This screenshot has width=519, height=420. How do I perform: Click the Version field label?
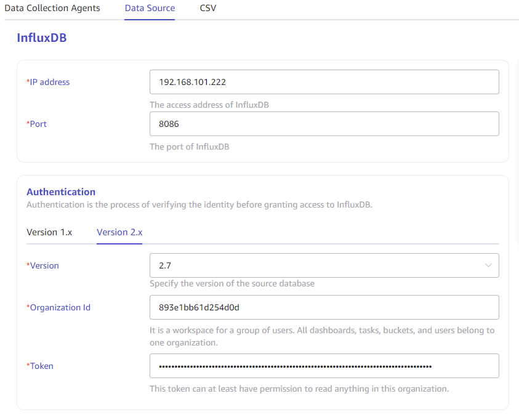pyautogui.click(x=43, y=265)
